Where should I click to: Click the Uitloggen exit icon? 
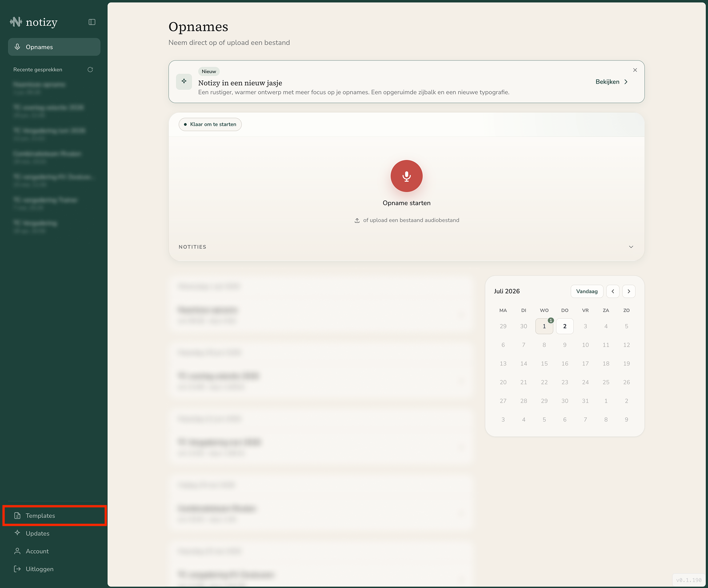tap(17, 569)
